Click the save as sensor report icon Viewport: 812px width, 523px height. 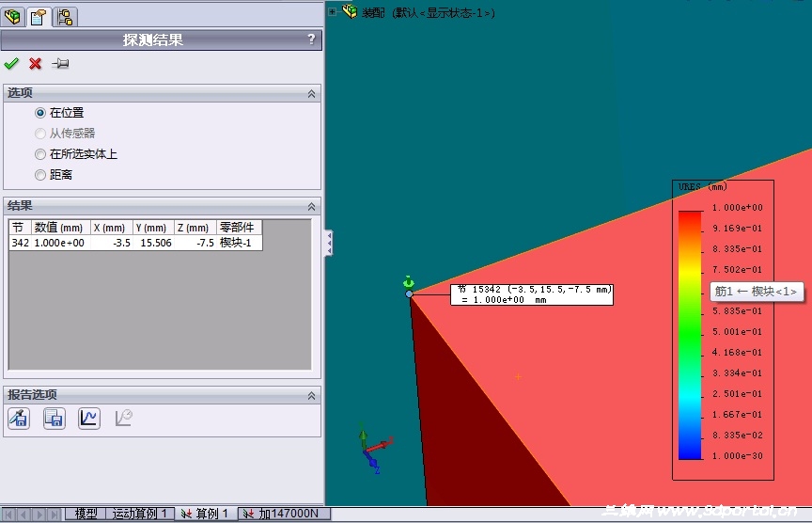[19, 419]
